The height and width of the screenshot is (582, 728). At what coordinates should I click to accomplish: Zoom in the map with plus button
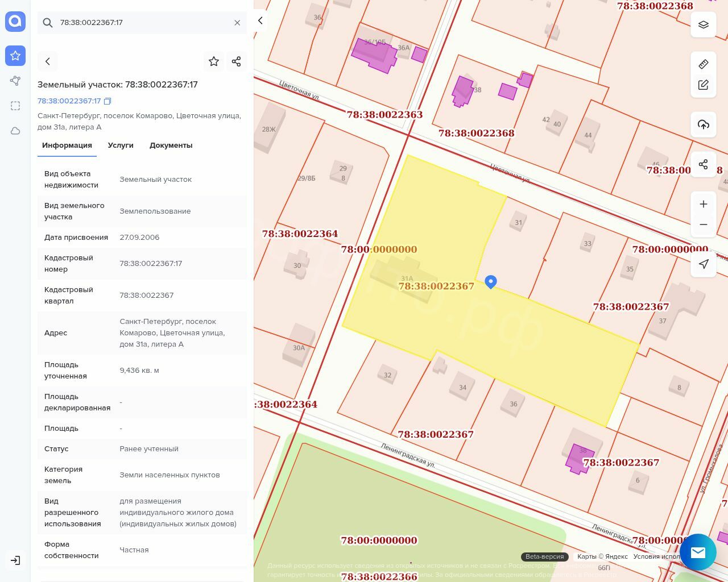click(x=704, y=204)
